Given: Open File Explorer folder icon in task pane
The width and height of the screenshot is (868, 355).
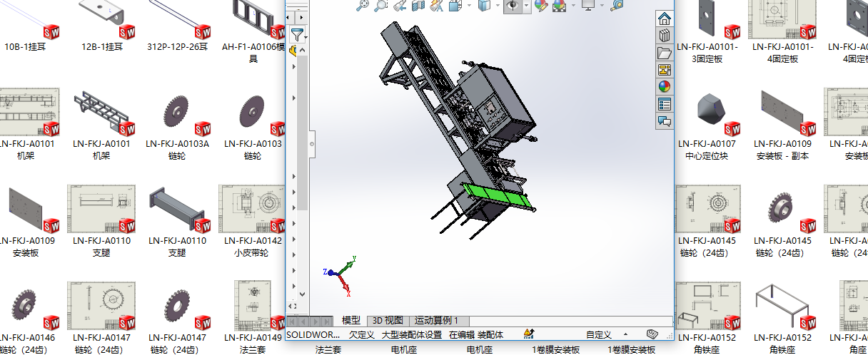Looking at the screenshot, I should coord(665,53).
